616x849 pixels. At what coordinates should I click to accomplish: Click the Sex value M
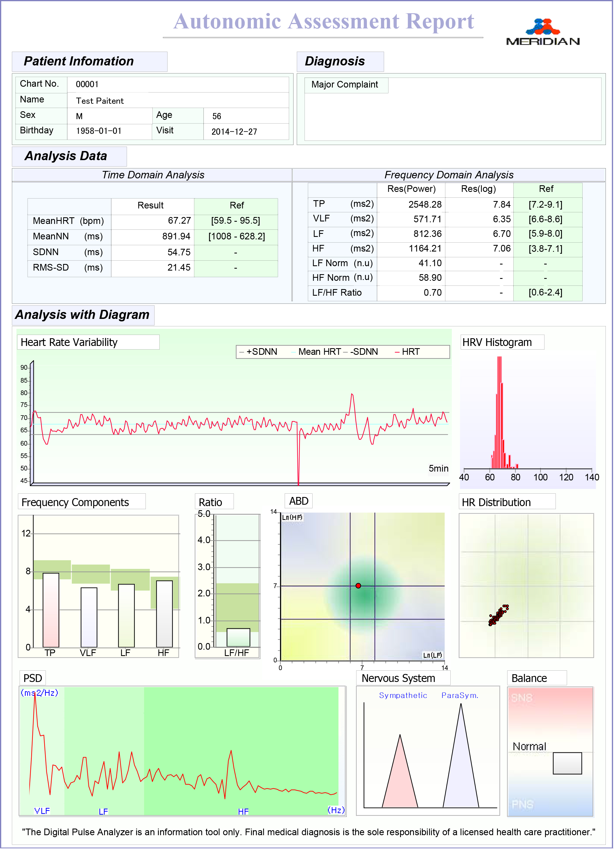tap(80, 117)
